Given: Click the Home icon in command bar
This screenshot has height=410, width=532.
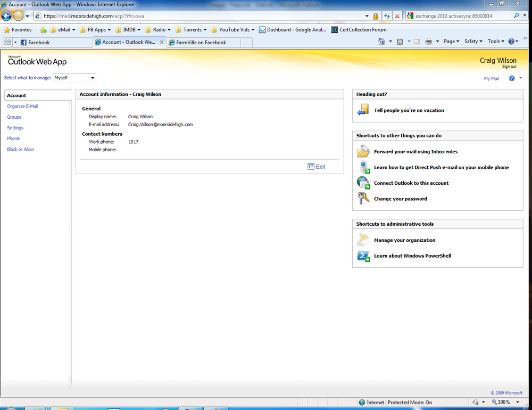Looking at the screenshot, I should coord(381,42).
